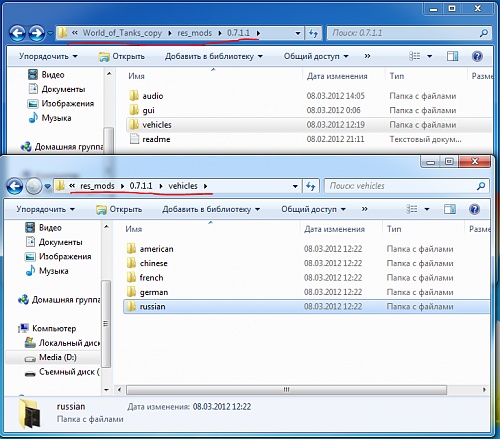Click horizontal scrollbar right arrow
500x439 pixels.
click(484, 390)
